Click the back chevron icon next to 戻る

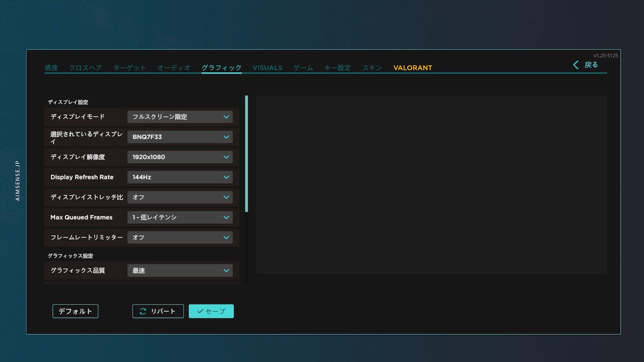click(576, 65)
